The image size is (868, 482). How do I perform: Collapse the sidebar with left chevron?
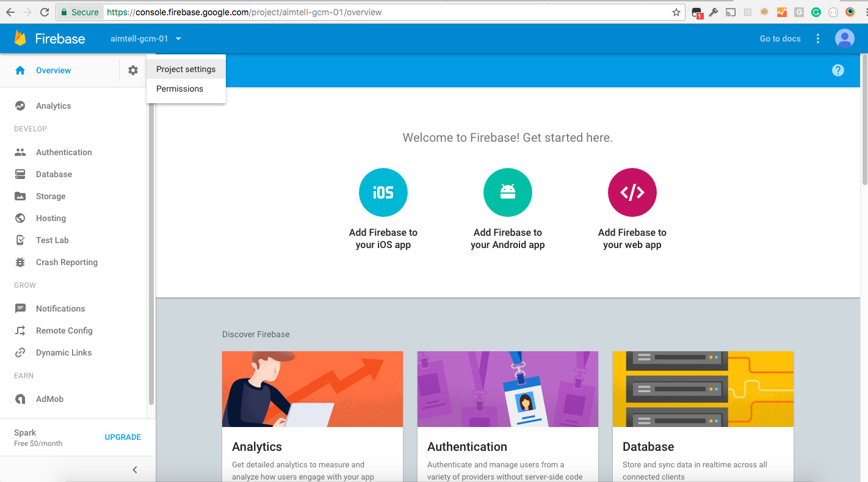[x=135, y=470]
